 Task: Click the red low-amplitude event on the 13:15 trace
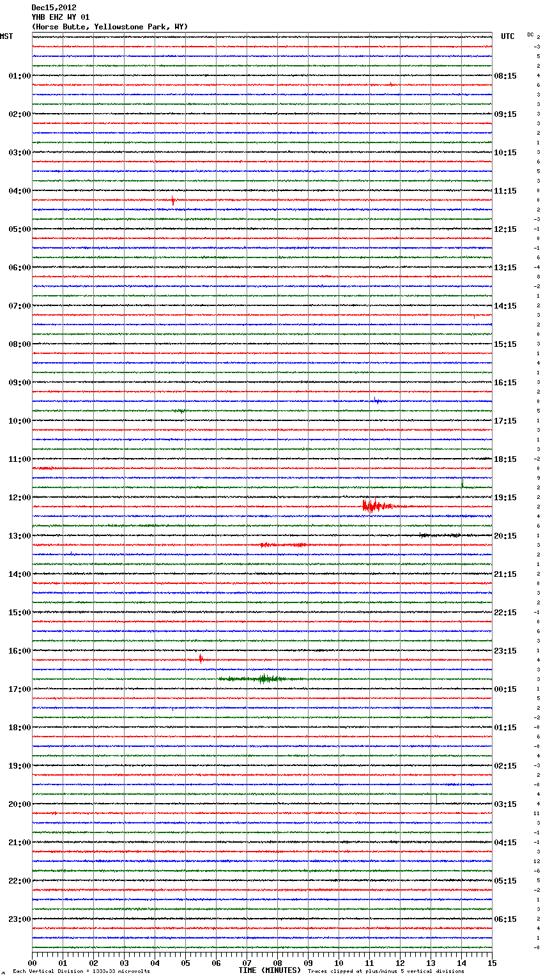283,545
